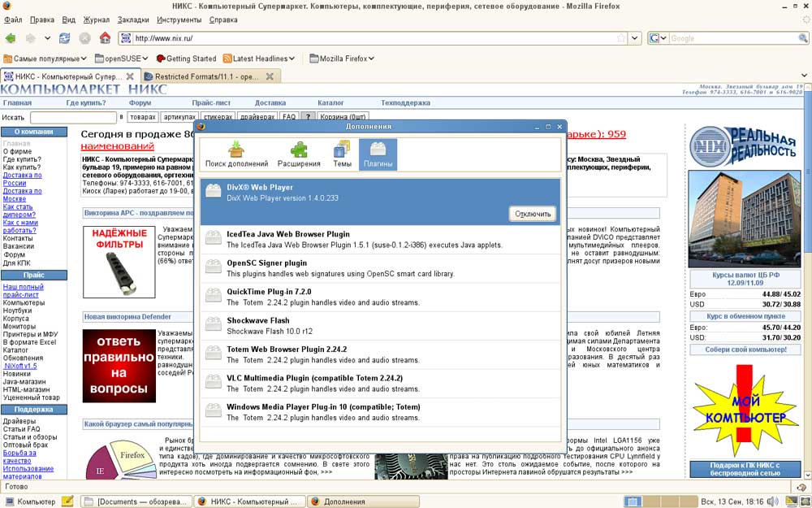The height and width of the screenshot is (508, 812).
Task: Open the Поиск дополнений section
Action: tap(236, 154)
